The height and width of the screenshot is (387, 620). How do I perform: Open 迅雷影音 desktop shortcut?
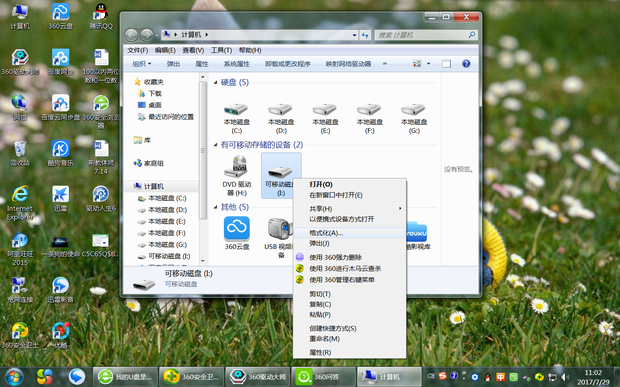(60, 290)
